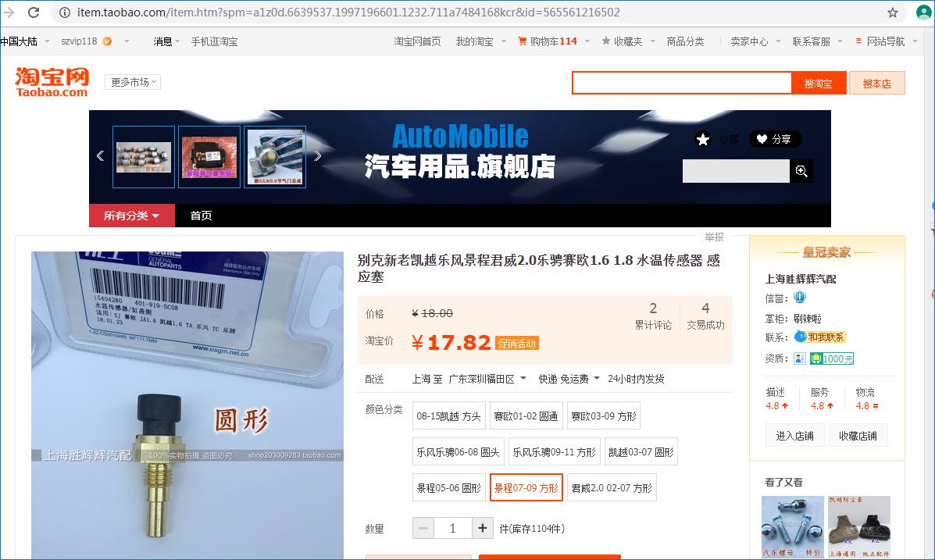This screenshot has width=935, height=560.
Task: Open the 手机逛淘宝 link
Action: (214, 41)
